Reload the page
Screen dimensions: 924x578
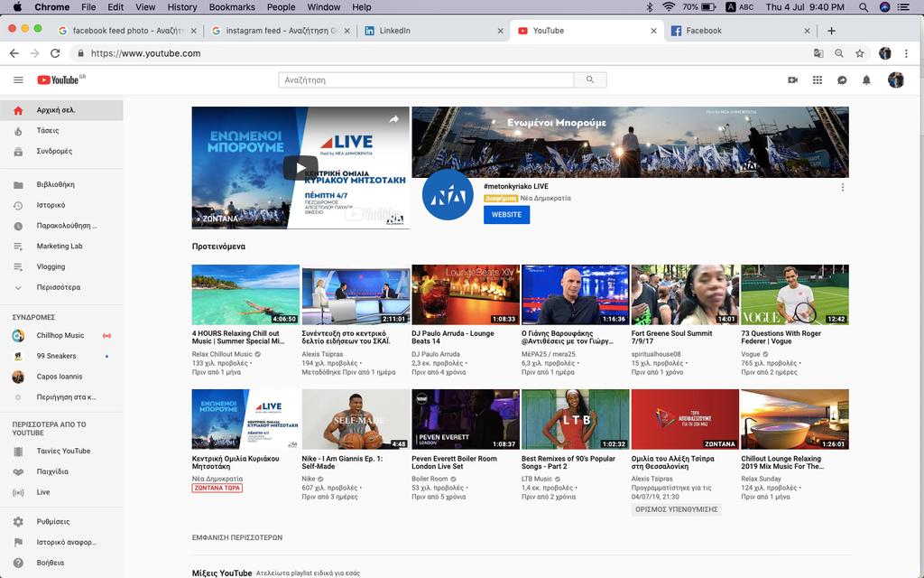click(x=55, y=53)
